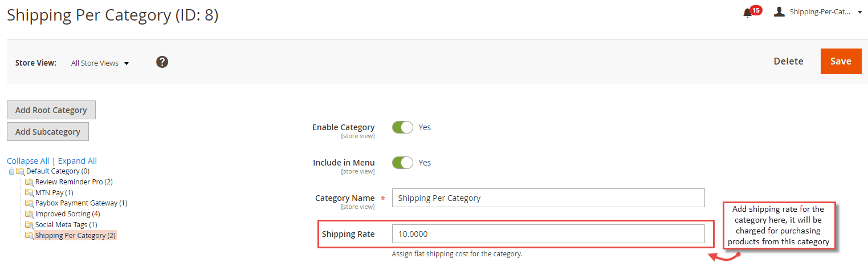The height and width of the screenshot is (266, 868).
Task: Click the help question mark icon
Action: coord(162,62)
